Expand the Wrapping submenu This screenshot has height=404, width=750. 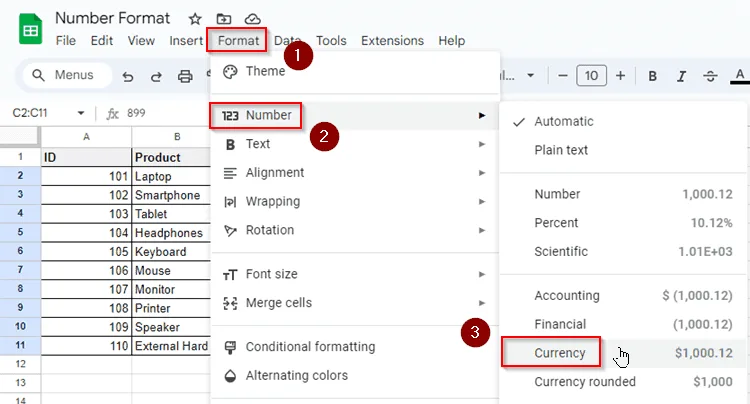pyautogui.click(x=355, y=201)
